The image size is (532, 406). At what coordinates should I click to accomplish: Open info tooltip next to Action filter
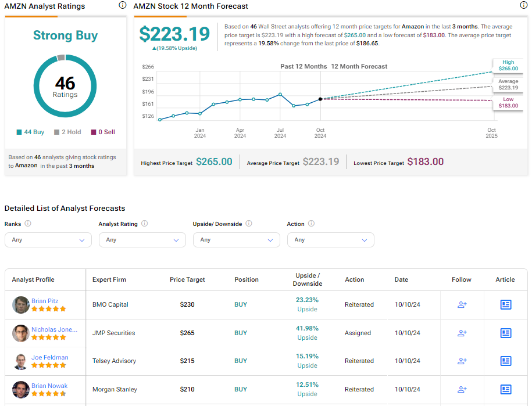(311, 224)
